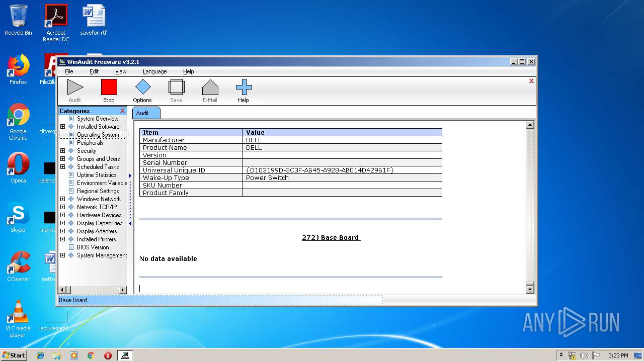Select Scheduled Tasks category

point(98,167)
